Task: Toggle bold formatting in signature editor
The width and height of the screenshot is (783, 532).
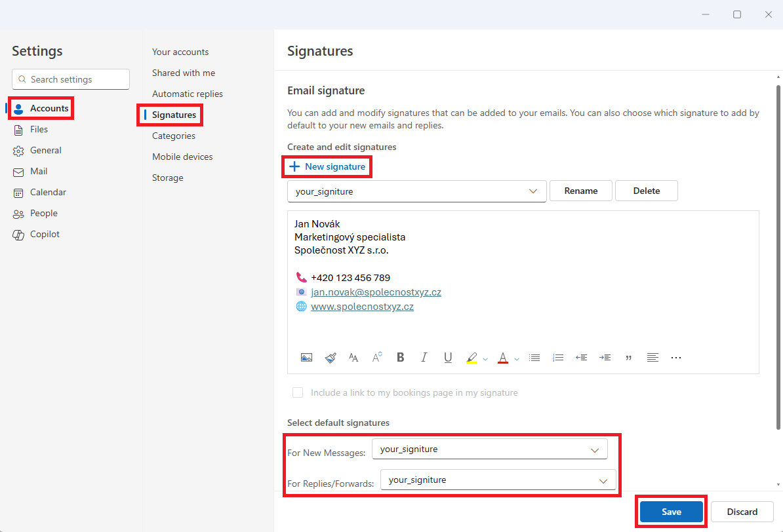Action: tap(401, 358)
